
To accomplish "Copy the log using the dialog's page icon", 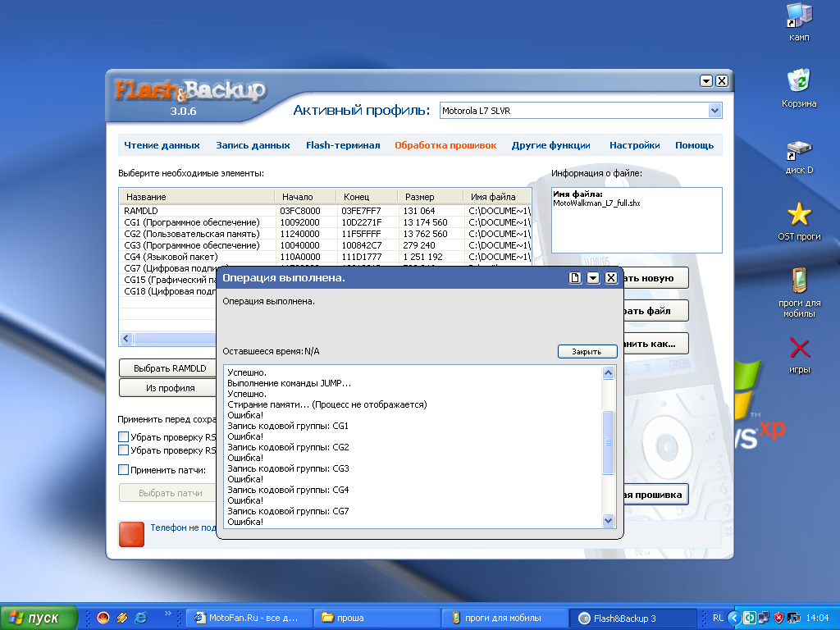I will point(575,277).
